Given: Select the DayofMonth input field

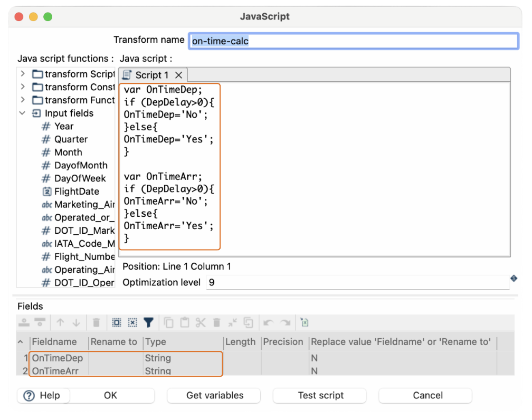Looking at the screenshot, I should 81,166.
